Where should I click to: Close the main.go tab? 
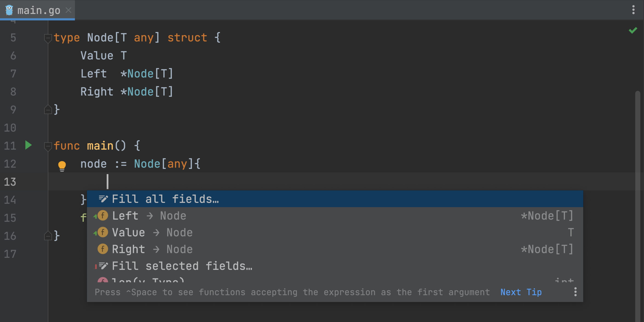[68, 10]
